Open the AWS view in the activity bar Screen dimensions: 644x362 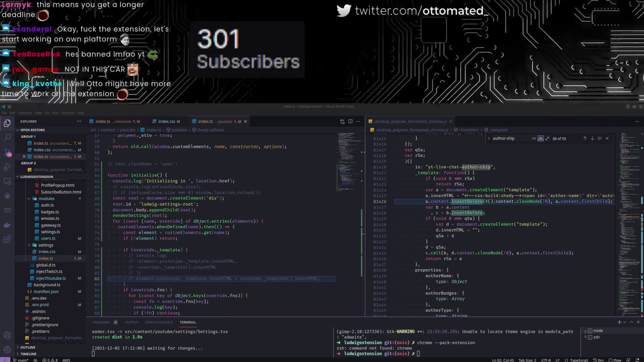7,210
